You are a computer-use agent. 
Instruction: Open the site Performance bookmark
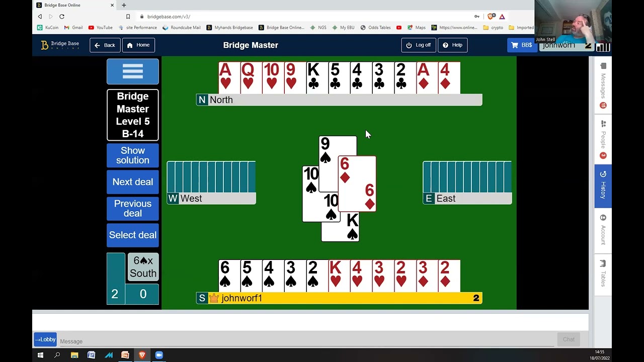(138, 28)
